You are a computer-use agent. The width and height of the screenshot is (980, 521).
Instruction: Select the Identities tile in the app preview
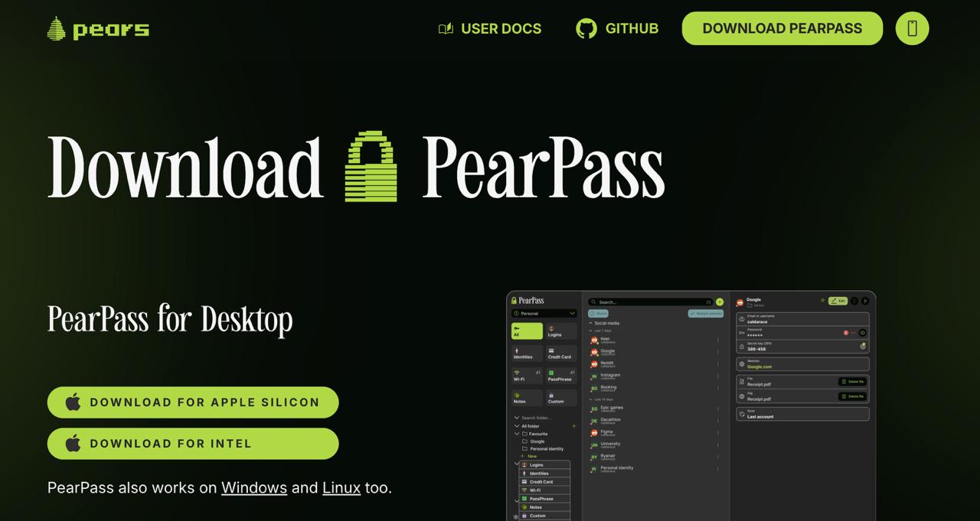527,353
